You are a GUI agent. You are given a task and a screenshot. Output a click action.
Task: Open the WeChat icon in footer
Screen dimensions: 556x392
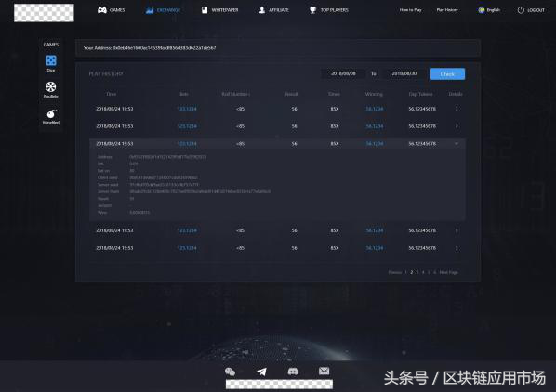231,372
